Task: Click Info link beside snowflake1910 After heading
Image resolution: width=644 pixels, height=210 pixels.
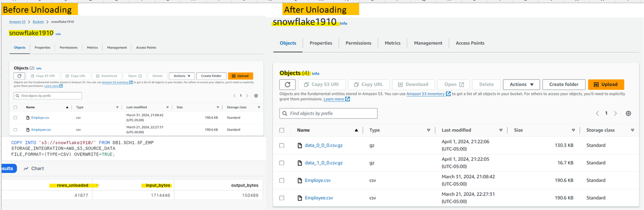Action: pos(344,24)
